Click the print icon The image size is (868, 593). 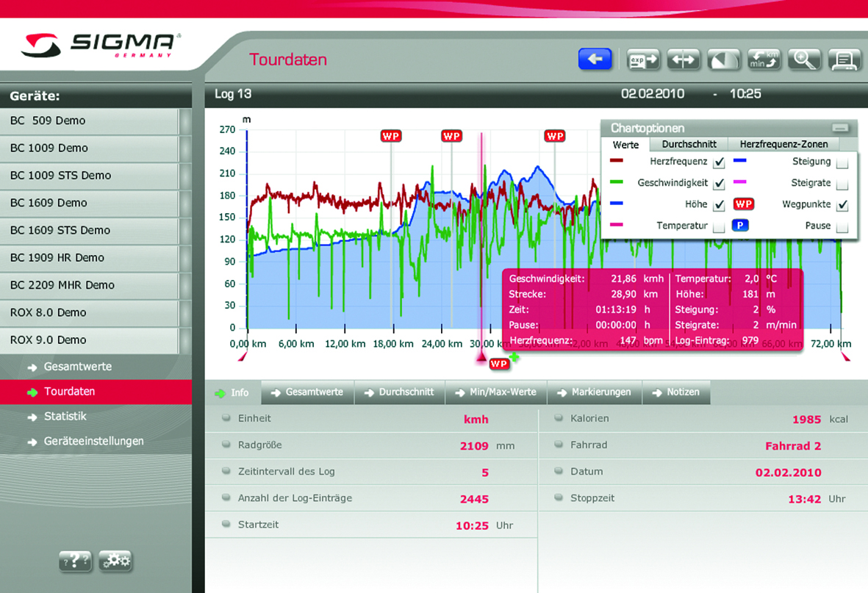[x=844, y=59]
